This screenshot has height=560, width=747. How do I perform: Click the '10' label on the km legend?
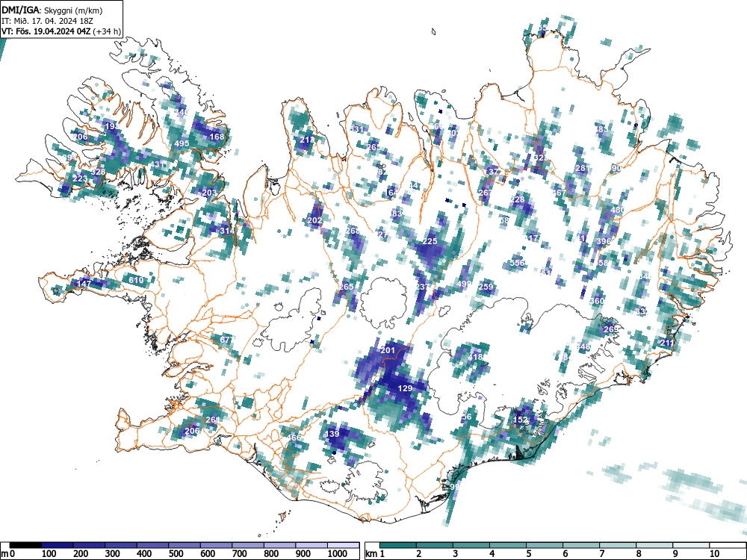pyautogui.click(x=713, y=554)
